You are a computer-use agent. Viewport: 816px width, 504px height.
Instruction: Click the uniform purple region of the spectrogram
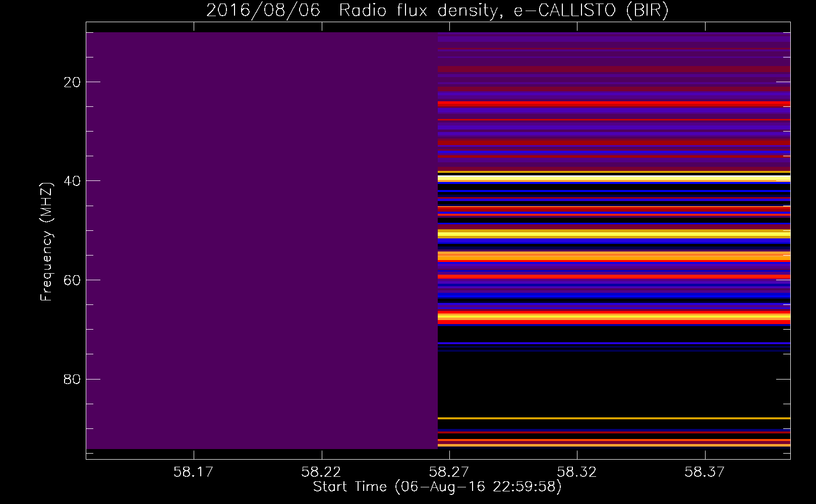(262, 240)
